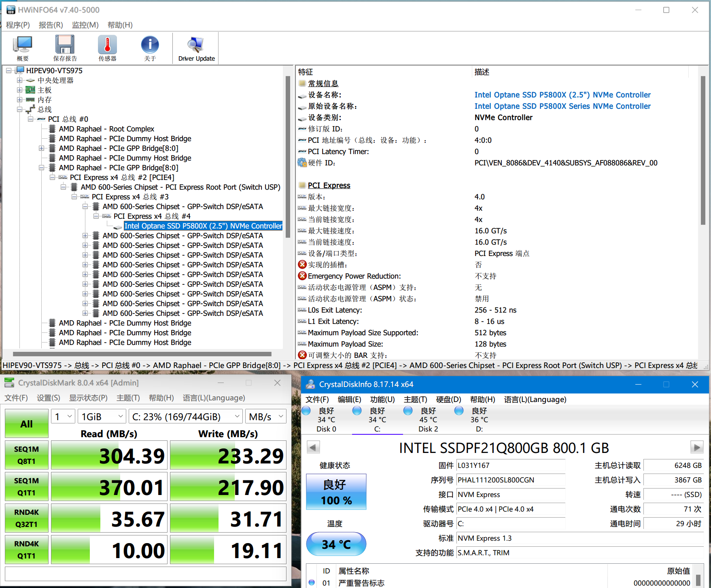The image size is (711, 588).
Task: Open the 监控(M) menu in HWiNFO64
Action: pos(85,25)
